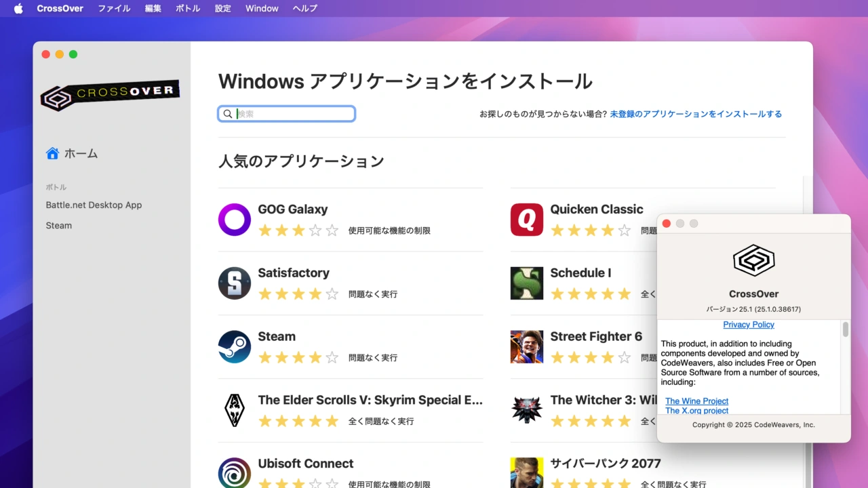Select the Ubisoft Connect icon

pos(234,472)
